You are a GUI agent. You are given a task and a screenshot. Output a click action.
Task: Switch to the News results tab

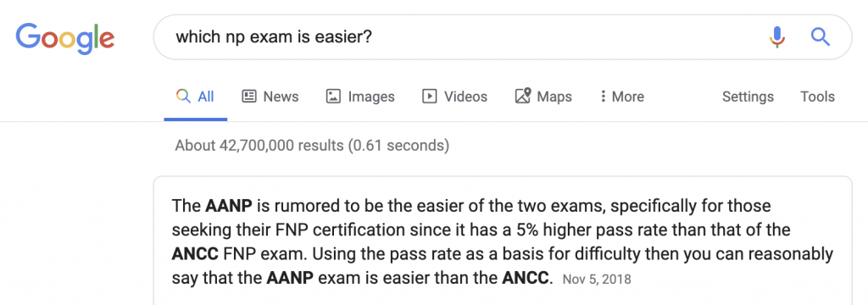(x=270, y=97)
